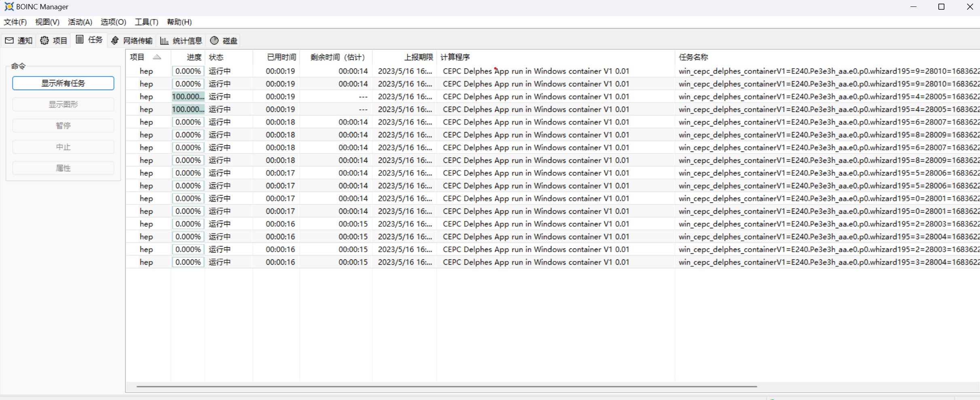
Task: Open the 工具(T) menu
Action: click(146, 22)
